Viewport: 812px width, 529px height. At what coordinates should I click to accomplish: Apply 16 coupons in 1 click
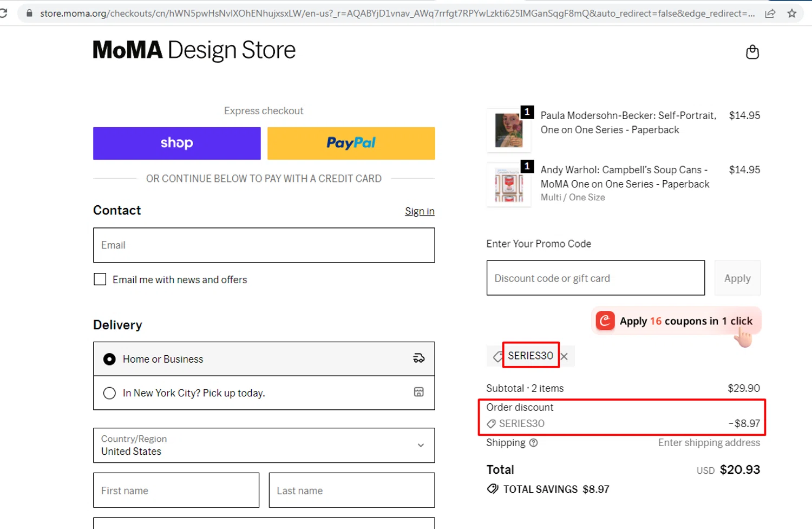point(676,321)
